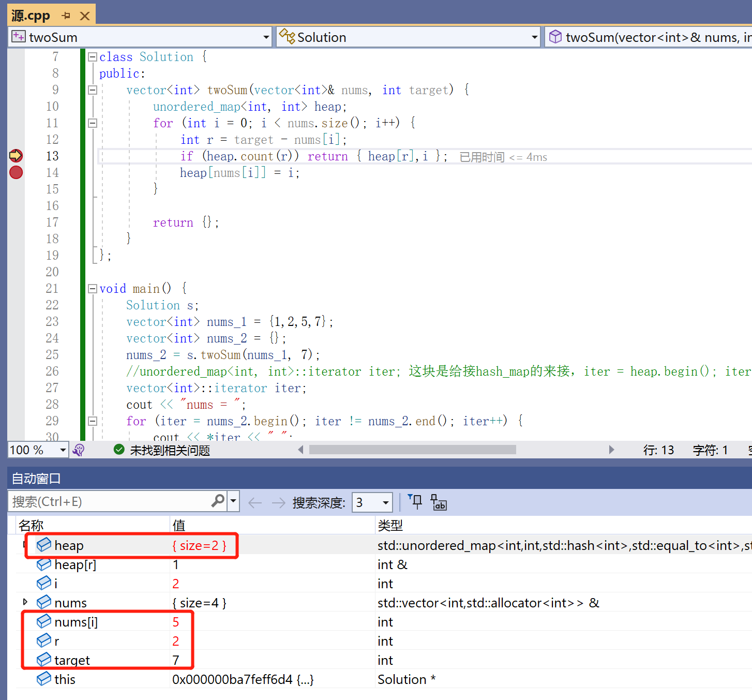Go to next search result arrow
Viewport: 752px width, 700px height.
278,502
